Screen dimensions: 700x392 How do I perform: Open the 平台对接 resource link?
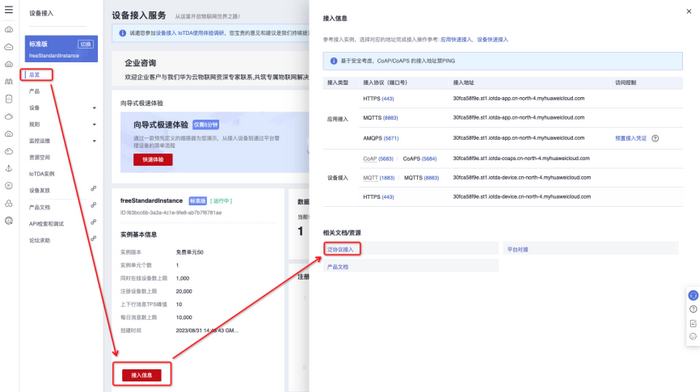[517, 250]
